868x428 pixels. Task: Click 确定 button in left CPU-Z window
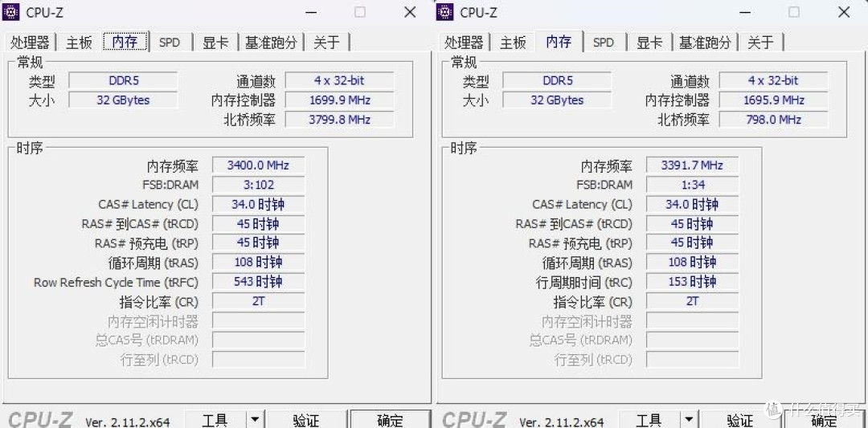pos(391,420)
